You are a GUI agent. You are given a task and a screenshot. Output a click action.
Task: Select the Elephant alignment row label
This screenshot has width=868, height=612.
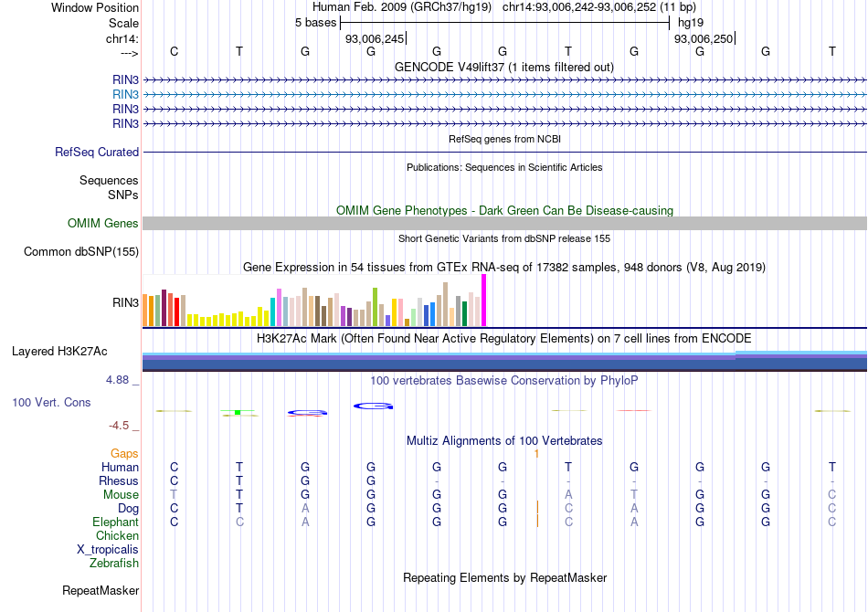click(x=115, y=522)
